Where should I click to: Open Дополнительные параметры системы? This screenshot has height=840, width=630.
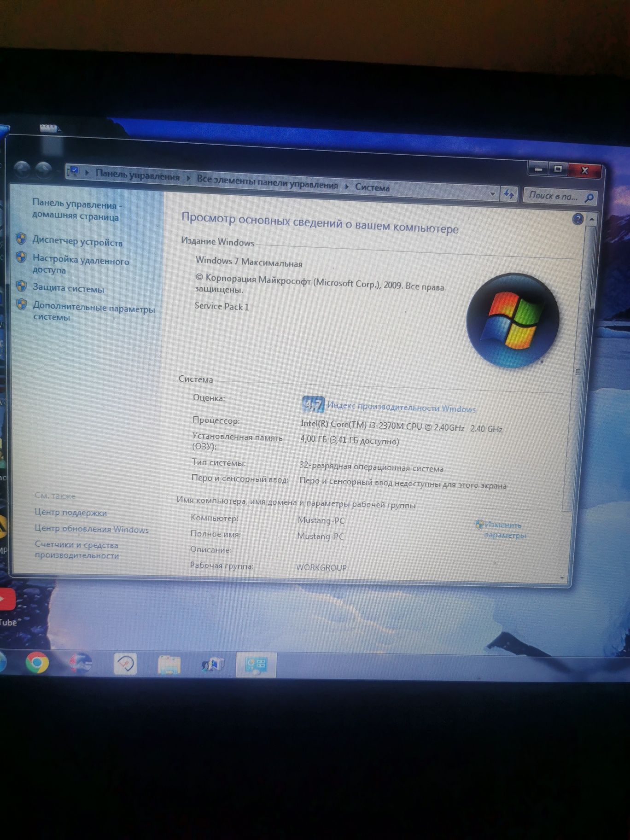[94, 312]
